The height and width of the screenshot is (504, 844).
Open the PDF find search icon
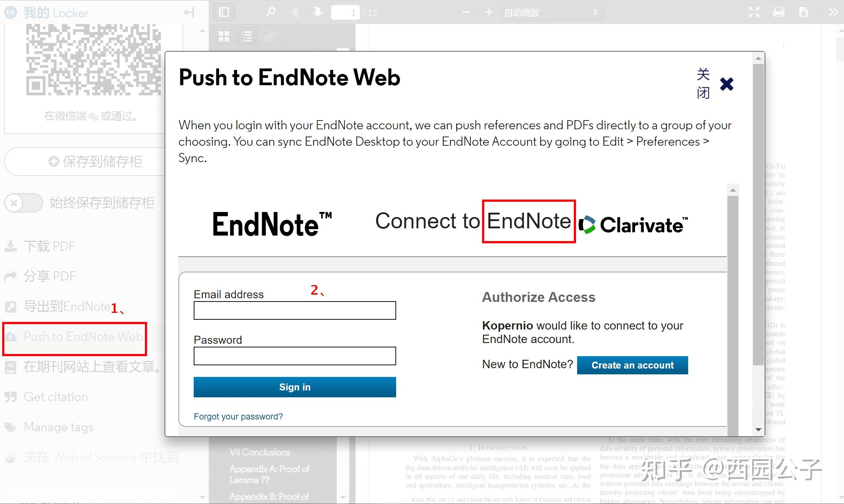(271, 12)
